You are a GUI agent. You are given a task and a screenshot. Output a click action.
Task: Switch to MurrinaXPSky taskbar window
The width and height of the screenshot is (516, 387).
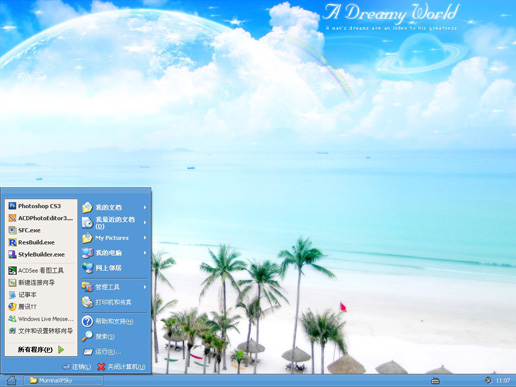coord(63,380)
